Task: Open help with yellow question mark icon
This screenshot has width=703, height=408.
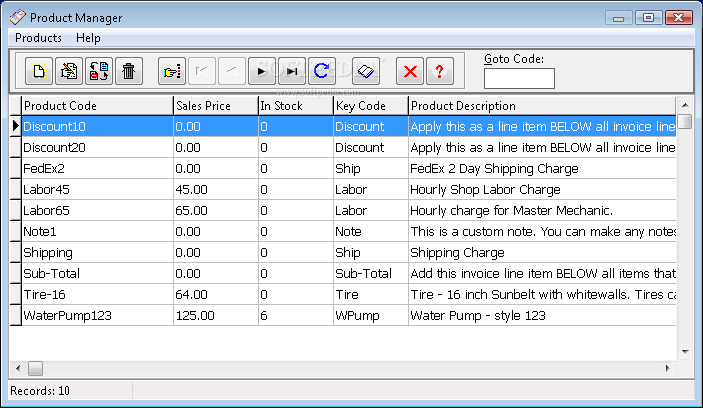Action: [440, 71]
